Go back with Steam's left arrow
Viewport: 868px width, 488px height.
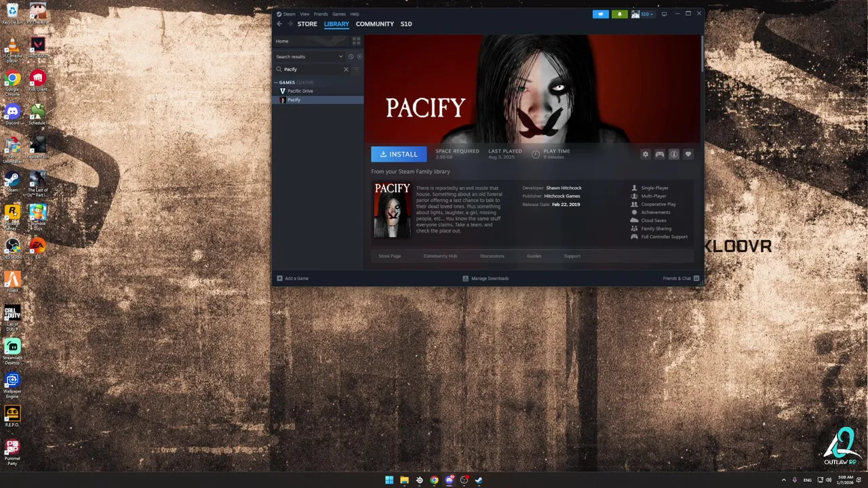(279, 24)
